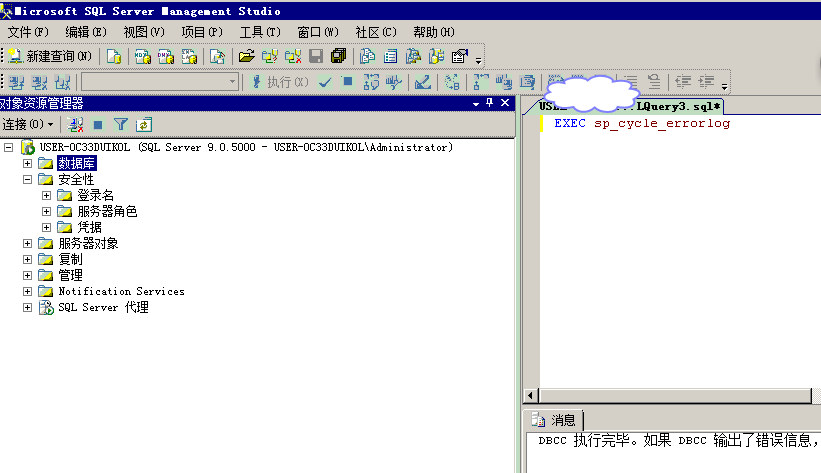Click the Parse query checkmark icon

click(x=325, y=82)
